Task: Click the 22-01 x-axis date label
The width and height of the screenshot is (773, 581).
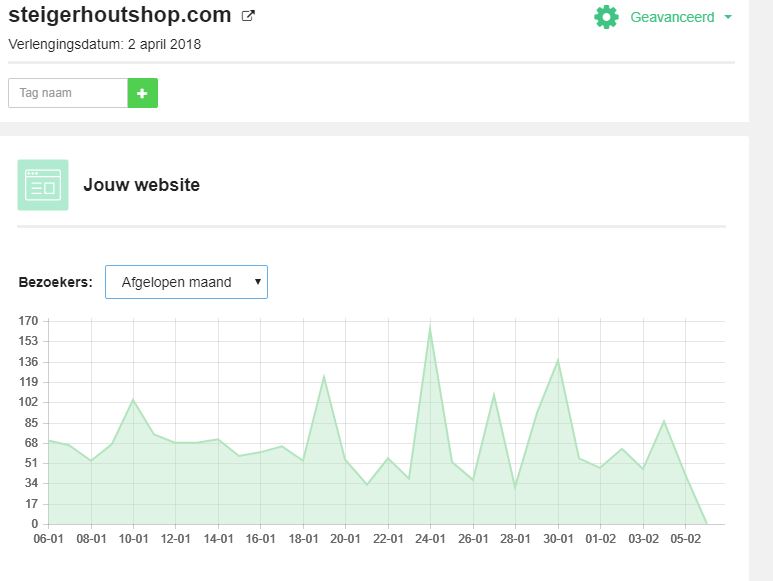Action: [388, 539]
